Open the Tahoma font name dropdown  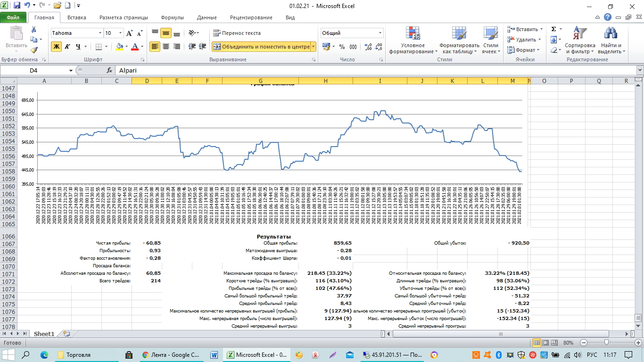coord(100,33)
